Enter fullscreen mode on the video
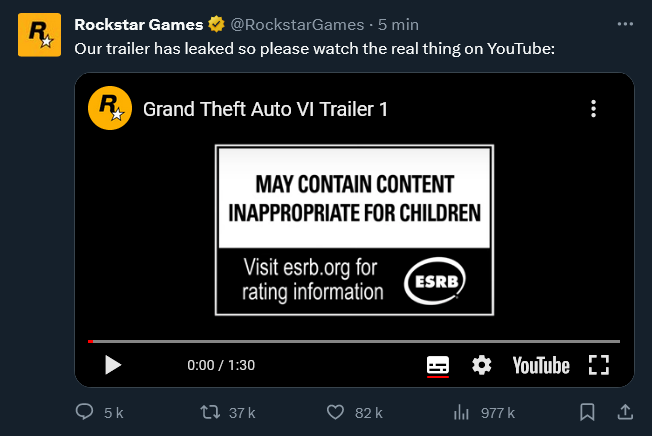Image resolution: width=652 pixels, height=436 pixels. click(598, 365)
